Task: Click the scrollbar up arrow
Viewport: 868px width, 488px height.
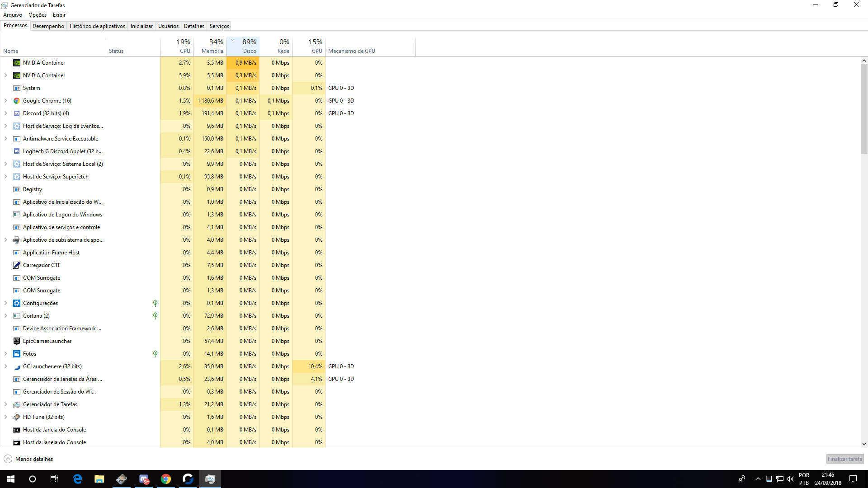Action: (x=864, y=61)
